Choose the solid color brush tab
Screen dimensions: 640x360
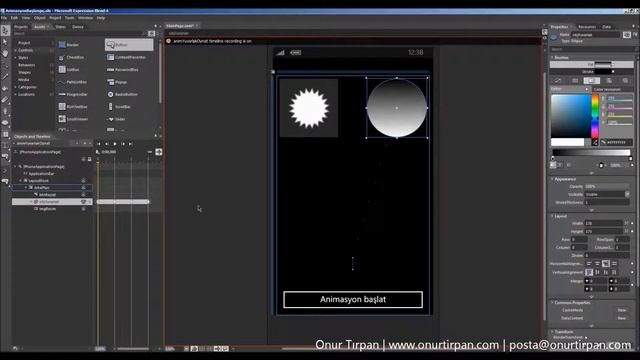pyautogui.click(x=575, y=80)
